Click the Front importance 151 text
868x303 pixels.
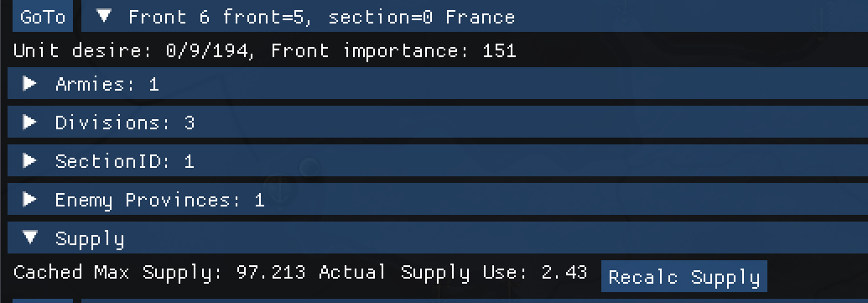coord(393,51)
